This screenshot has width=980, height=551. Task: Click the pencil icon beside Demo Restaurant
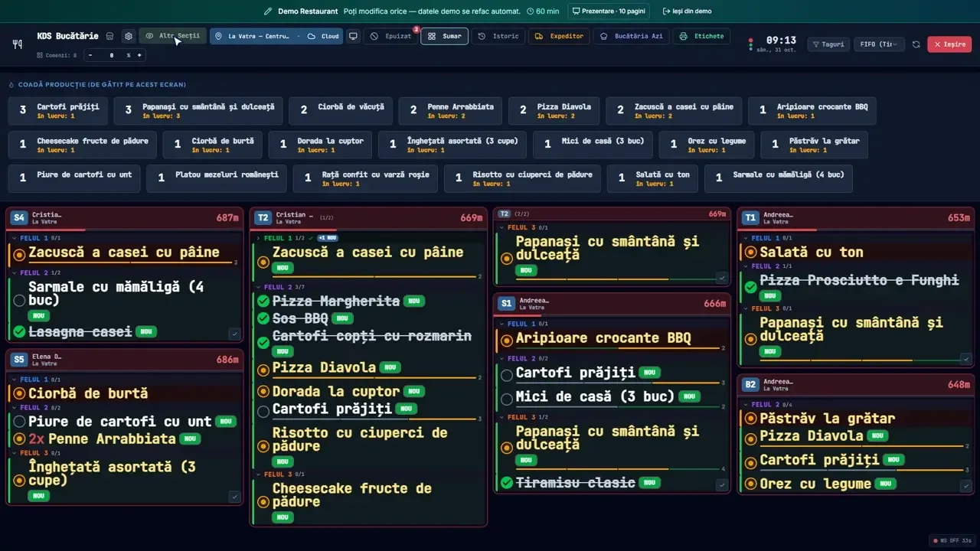(x=268, y=11)
